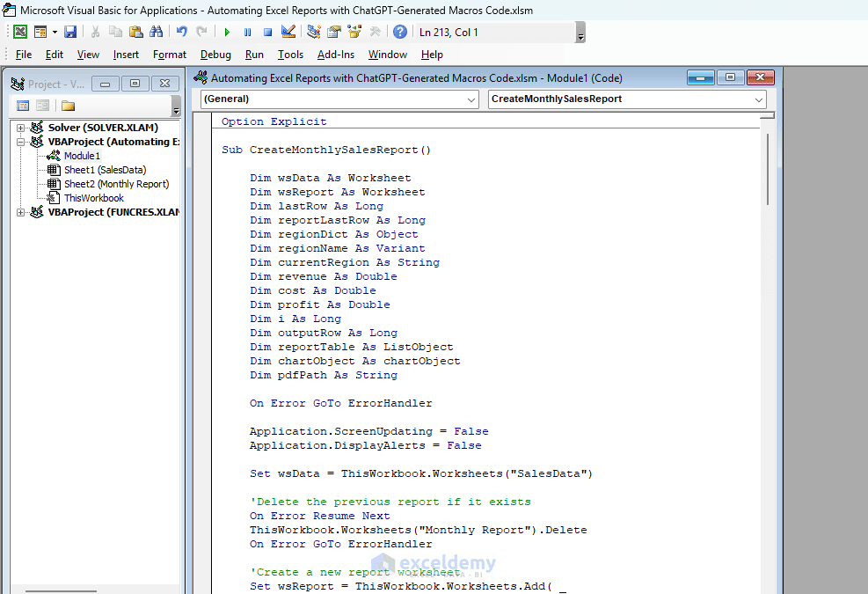Screen dimensions: 868x594
Task: Click the View Microsoft Excel icon
Action: coord(20,33)
